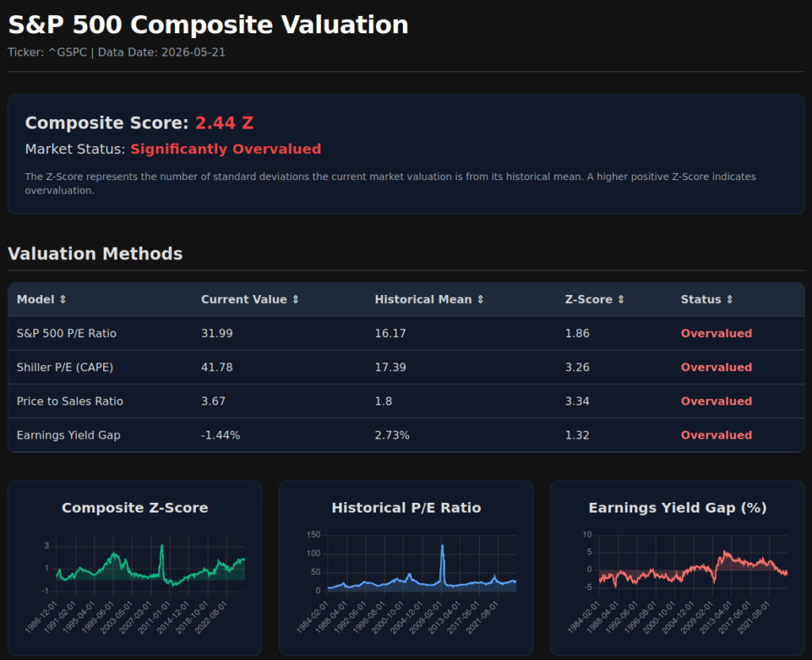The image size is (812, 660).
Task: Click the Historical P/E Ratio chart title
Action: point(407,508)
